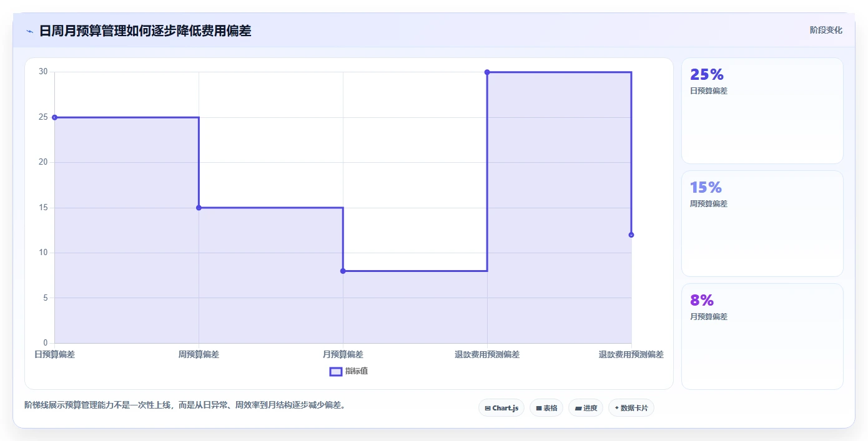The width and height of the screenshot is (868, 441).
Task: Select the 表格 tag chip
Action: click(546, 408)
